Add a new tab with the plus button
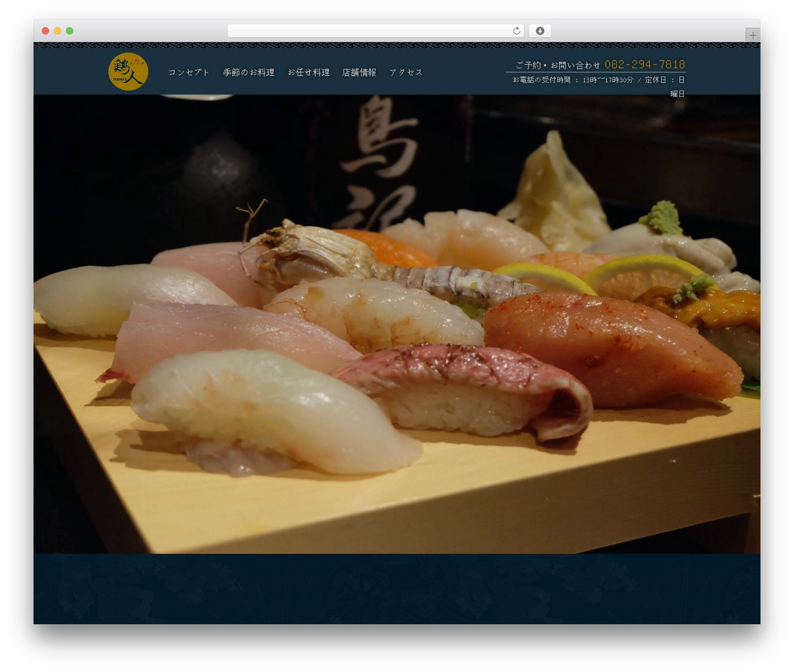Viewport: 794px width, 672px height. 752,35
